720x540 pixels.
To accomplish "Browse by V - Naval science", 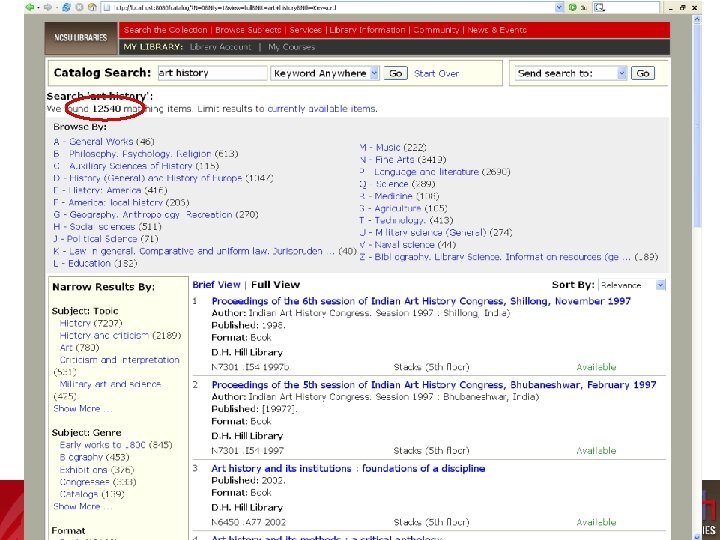I will tap(397, 245).
